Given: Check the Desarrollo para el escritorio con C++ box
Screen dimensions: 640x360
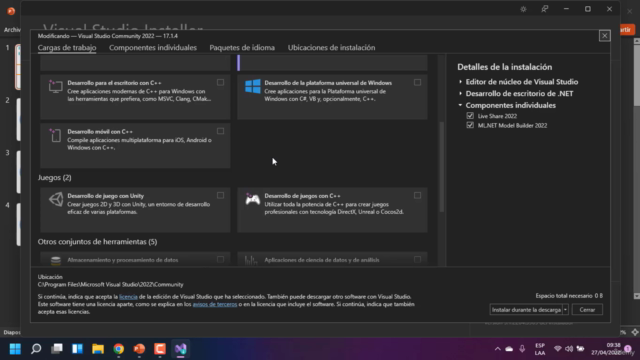Looking at the screenshot, I should (220, 82).
